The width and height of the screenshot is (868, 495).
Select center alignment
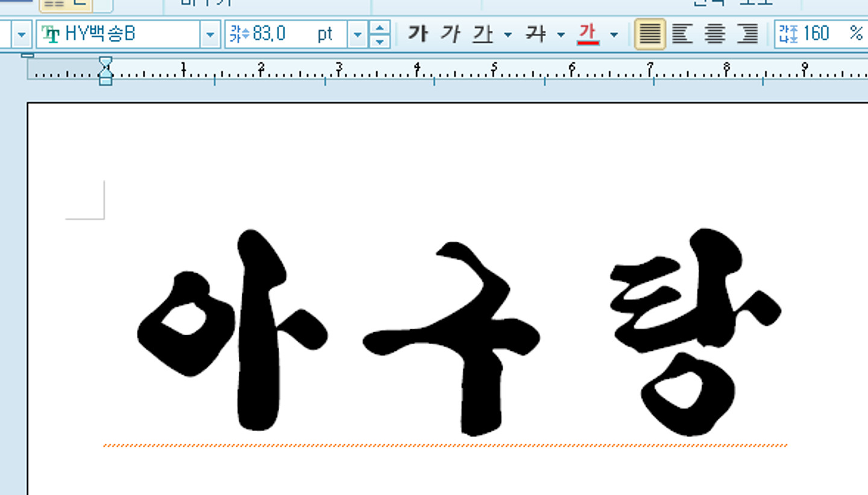715,34
